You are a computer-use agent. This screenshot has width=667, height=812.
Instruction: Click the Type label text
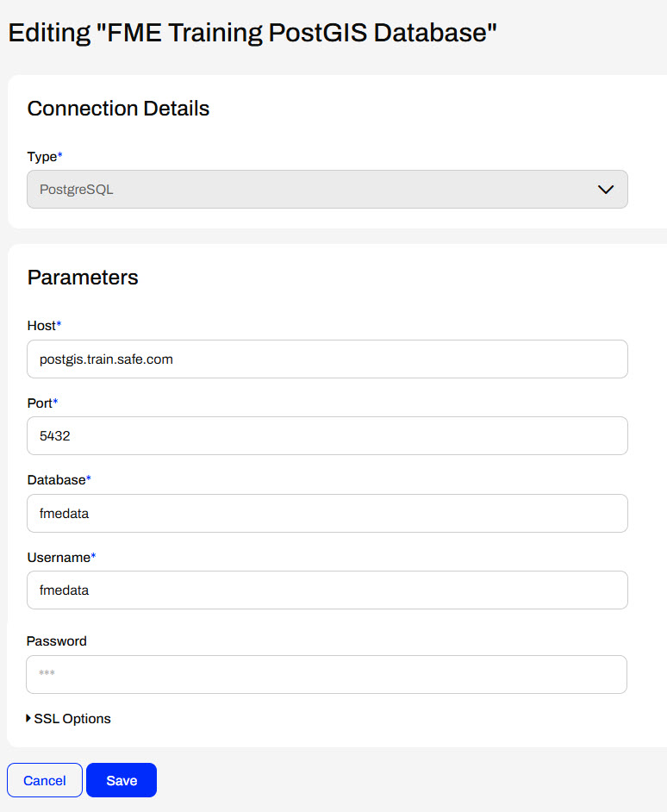pos(41,156)
